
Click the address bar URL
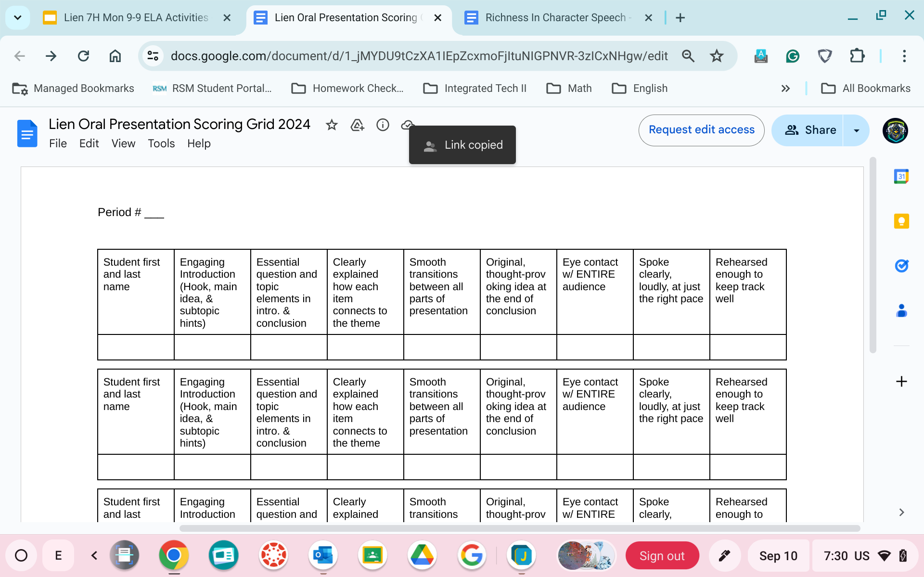(419, 56)
